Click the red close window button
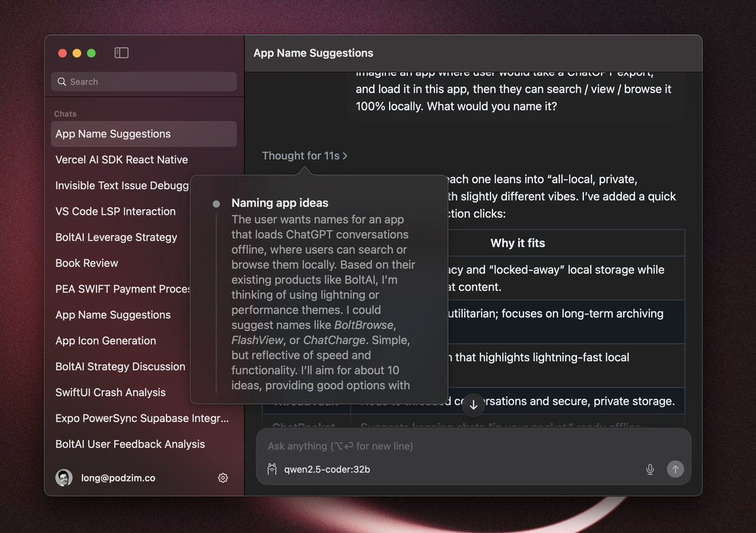 point(62,53)
